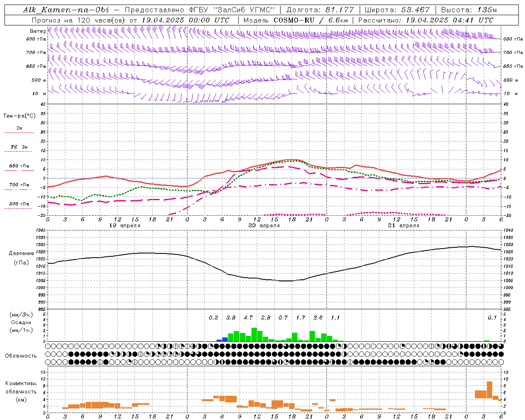The image size is (525, 420).
Task: Select the provider text 'ЗапСиб УГМС'
Action: (x=244, y=10)
